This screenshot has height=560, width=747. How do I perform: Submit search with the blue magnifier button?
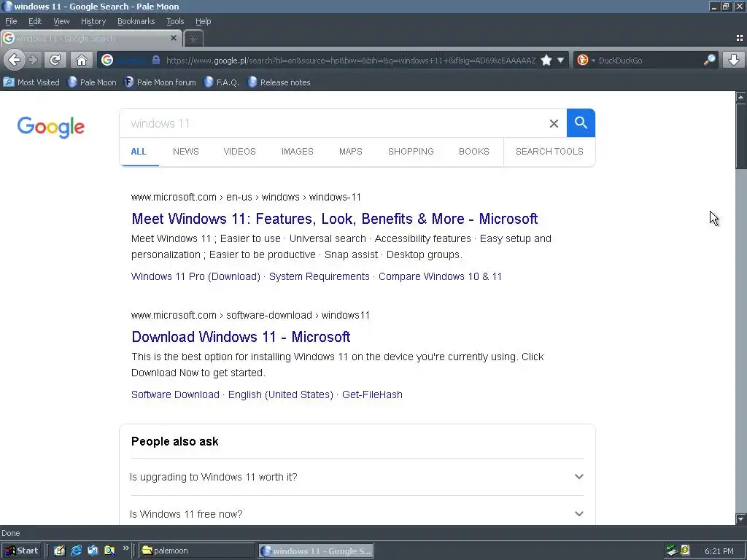[x=581, y=122]
